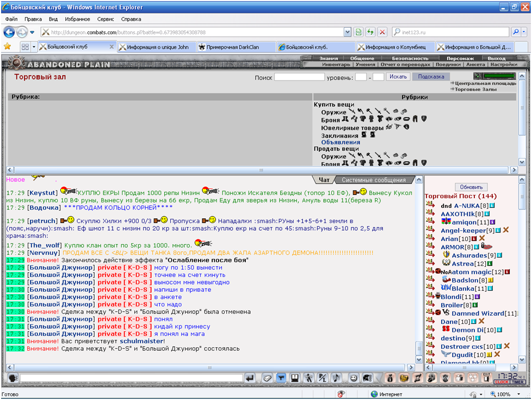
Task: Click the necklace icon in jewelry row
Action: click(x=398, y=126)
